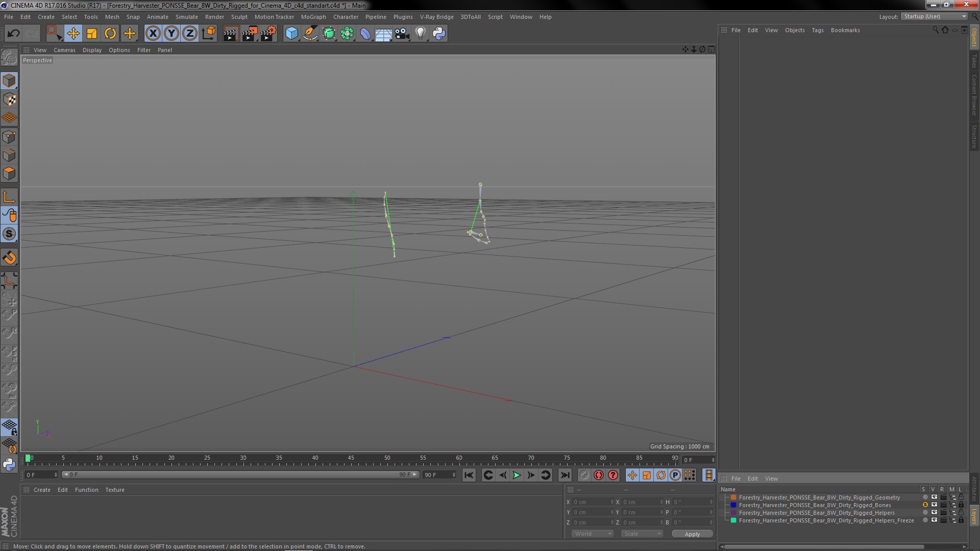Toggle visibility eye of Rigged_Helpers layer
The height and width of the screenshot is (551, 980).
[x=934, y=513]
